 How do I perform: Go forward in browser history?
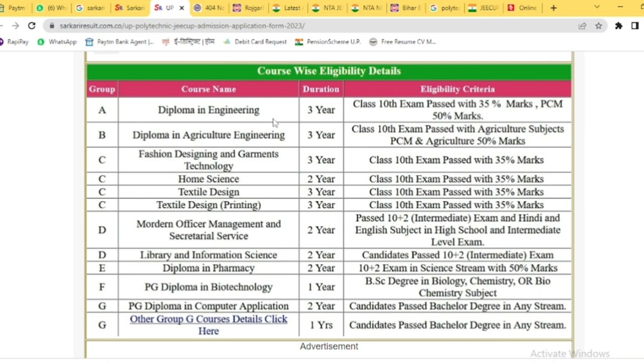pyautogui.click(x=16, y=26)
